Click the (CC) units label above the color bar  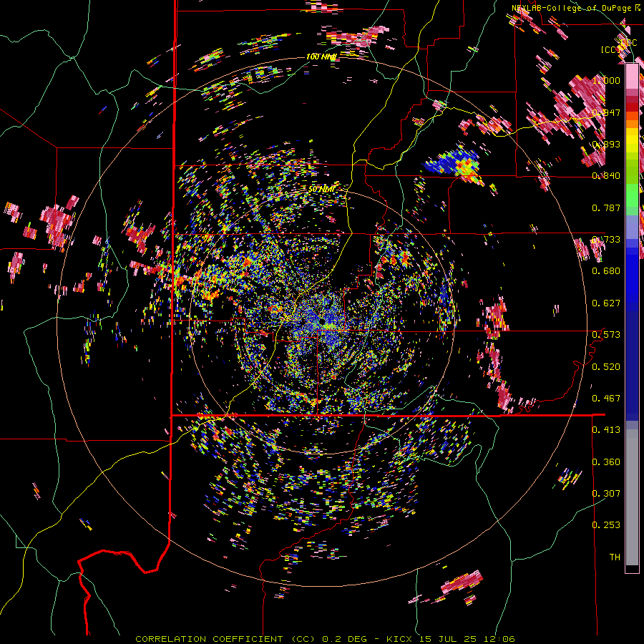[611, 49]
